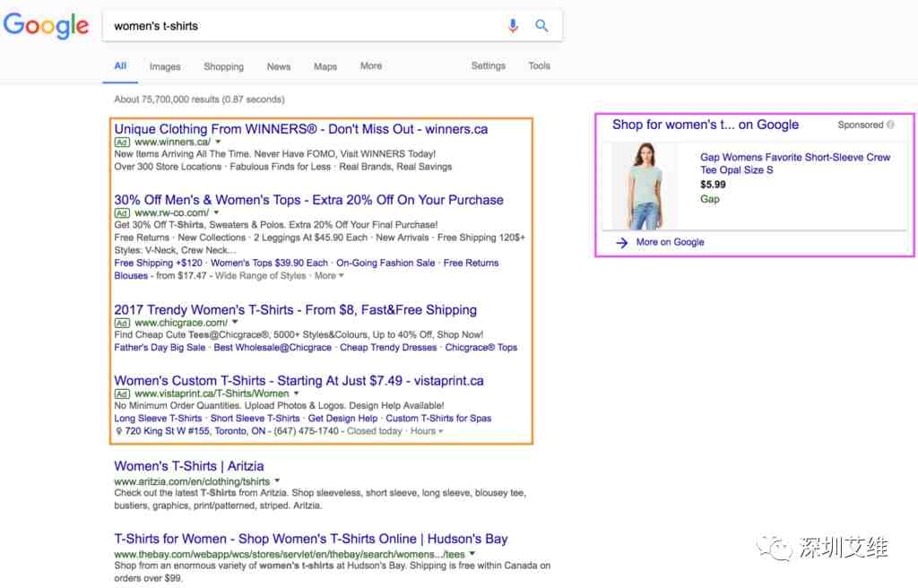Open search Settings
The height and width of the screenshot is (588, 918).
pyautogui.click(x=489, y=66)
